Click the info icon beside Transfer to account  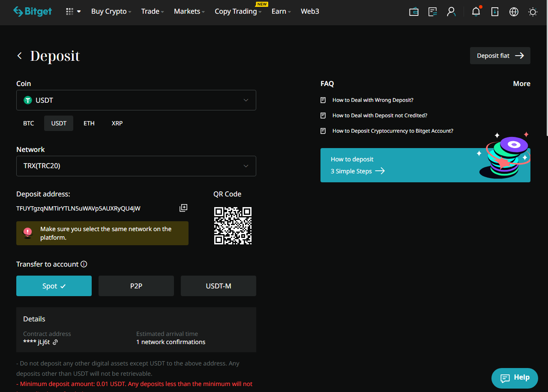click(x=84, y=264)
